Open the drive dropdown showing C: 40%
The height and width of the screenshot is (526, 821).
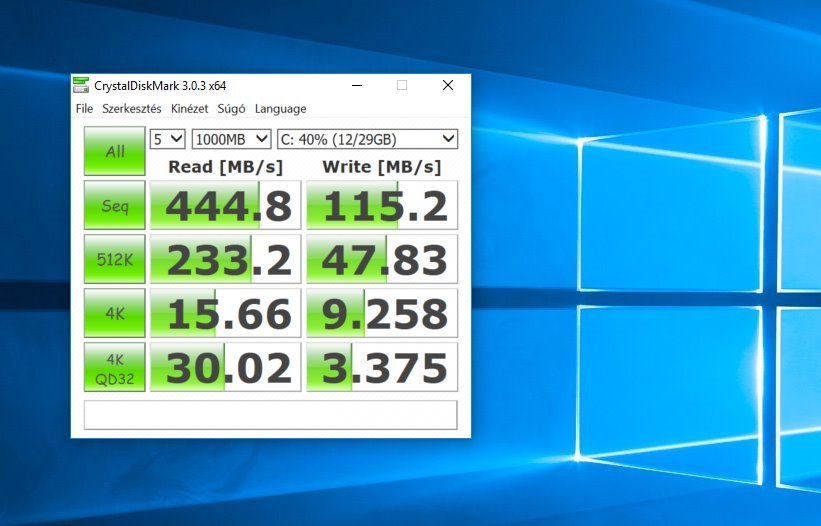click(368, 139)
